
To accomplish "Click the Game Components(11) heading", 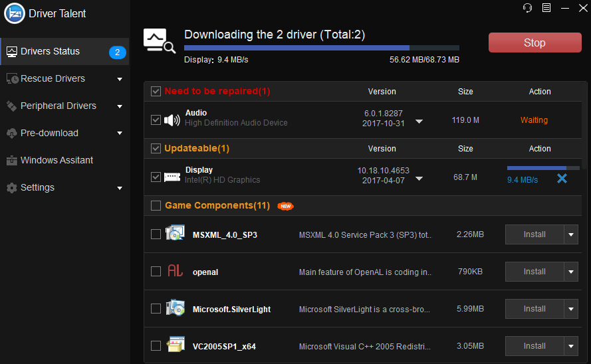I will pyautogui.click(x=217, y=205).
